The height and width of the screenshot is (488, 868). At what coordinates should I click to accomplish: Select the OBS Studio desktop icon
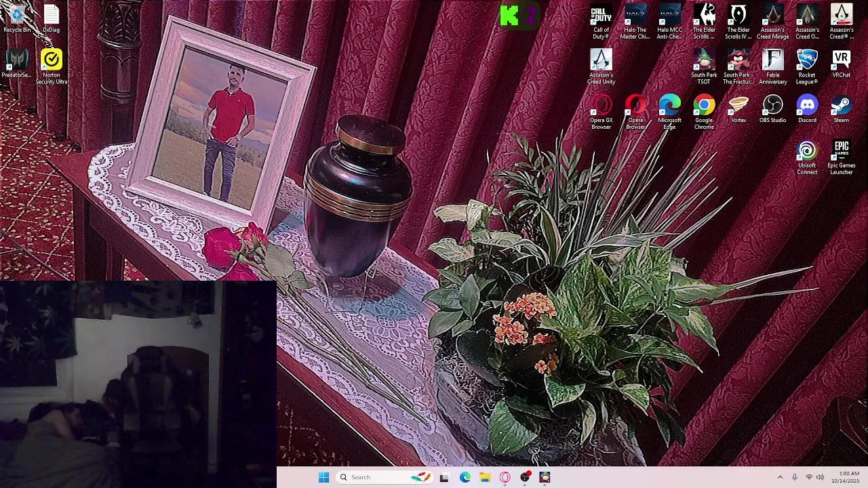[x=772, y=110]
